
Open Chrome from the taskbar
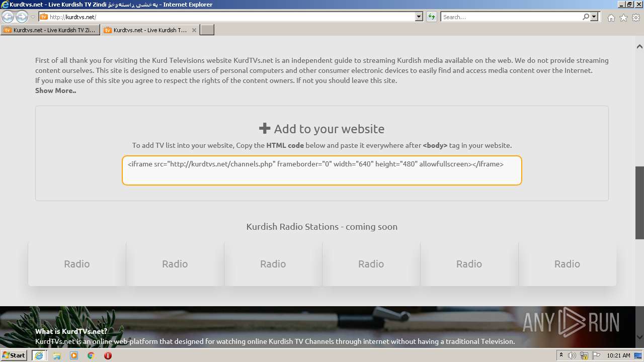(x=91, y=355)
